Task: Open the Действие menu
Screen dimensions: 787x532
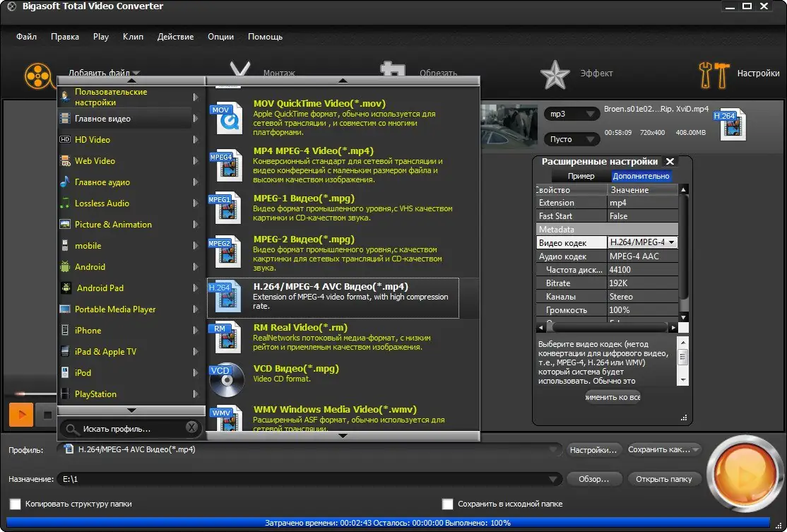Action: [x=175, y=37]
